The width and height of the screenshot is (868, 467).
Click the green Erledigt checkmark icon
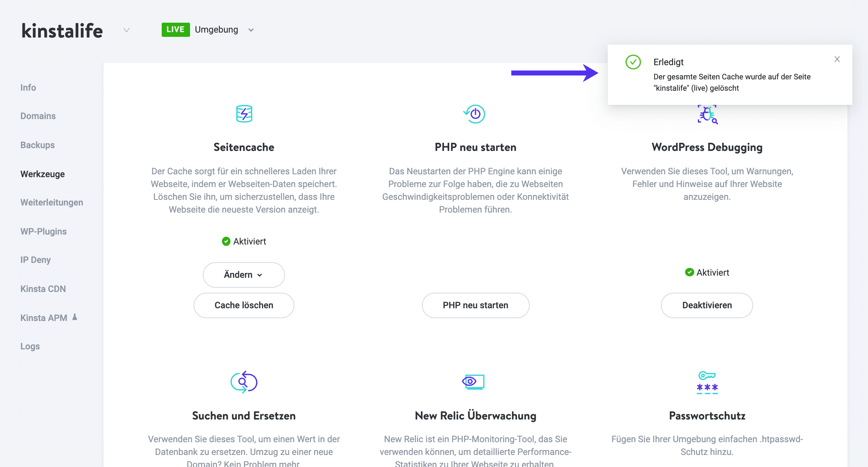[633, 62]
